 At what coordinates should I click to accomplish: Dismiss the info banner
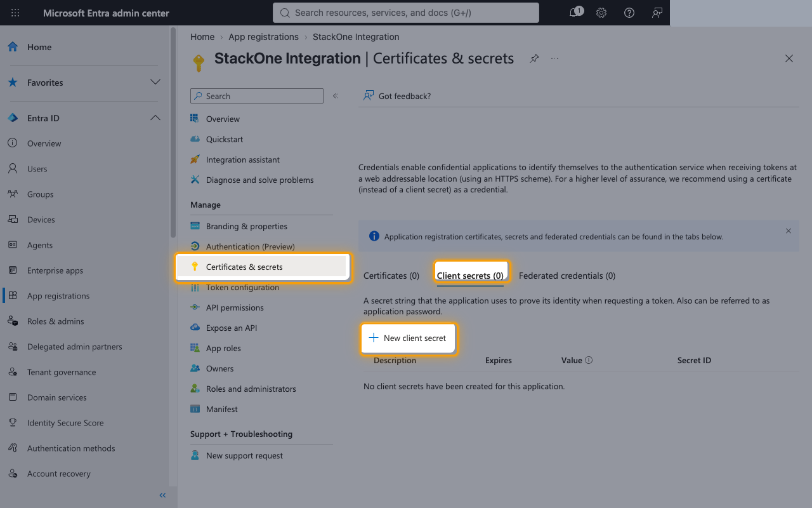(789, 231)
